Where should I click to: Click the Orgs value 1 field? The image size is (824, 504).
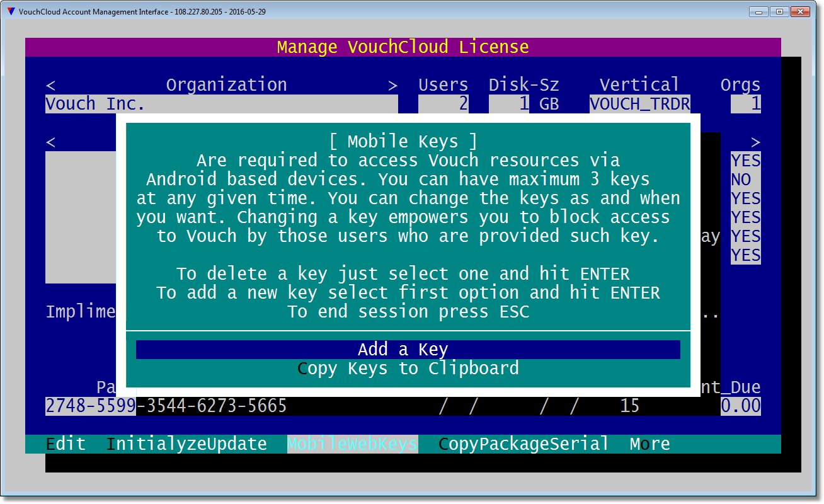point(746,104)
